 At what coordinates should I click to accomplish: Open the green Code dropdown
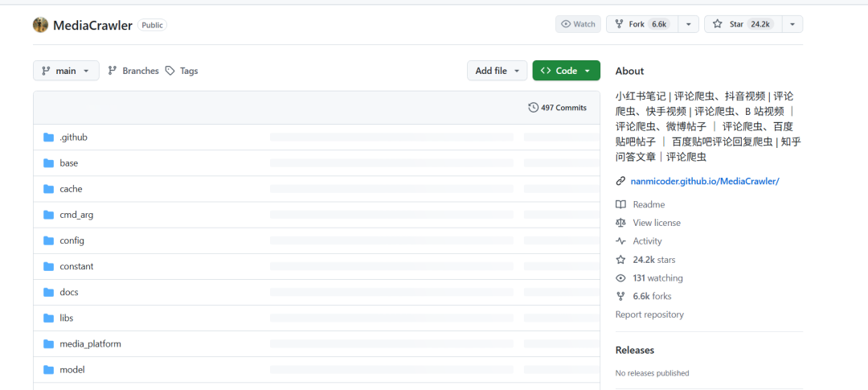(567, 71)
